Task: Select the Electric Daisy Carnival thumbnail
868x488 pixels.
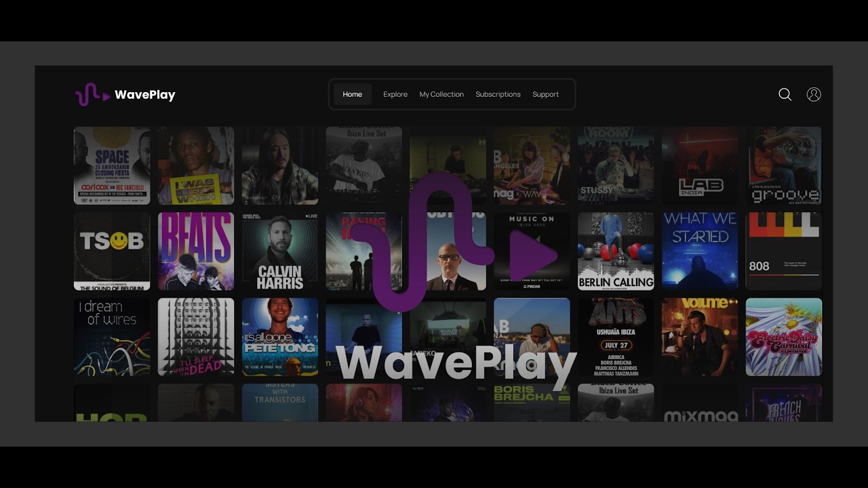Action: pos(784,337)
